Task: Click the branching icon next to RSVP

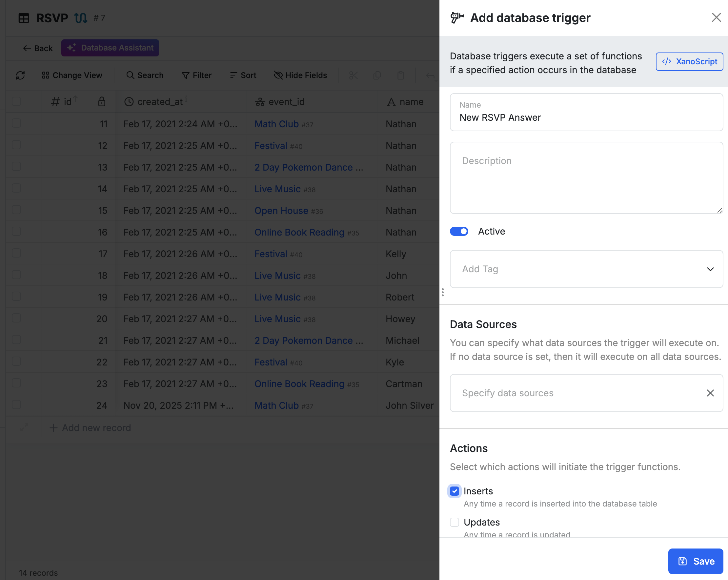Action: click(81, 18)
